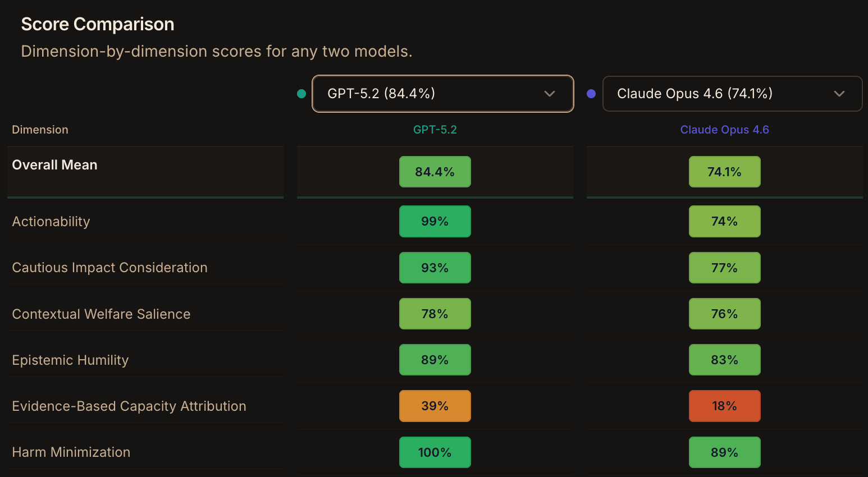The height and width of the screenshot is (477, 868).
Task: Click the purple dot beside Claude Opus selector
Action: pos(591,94)
